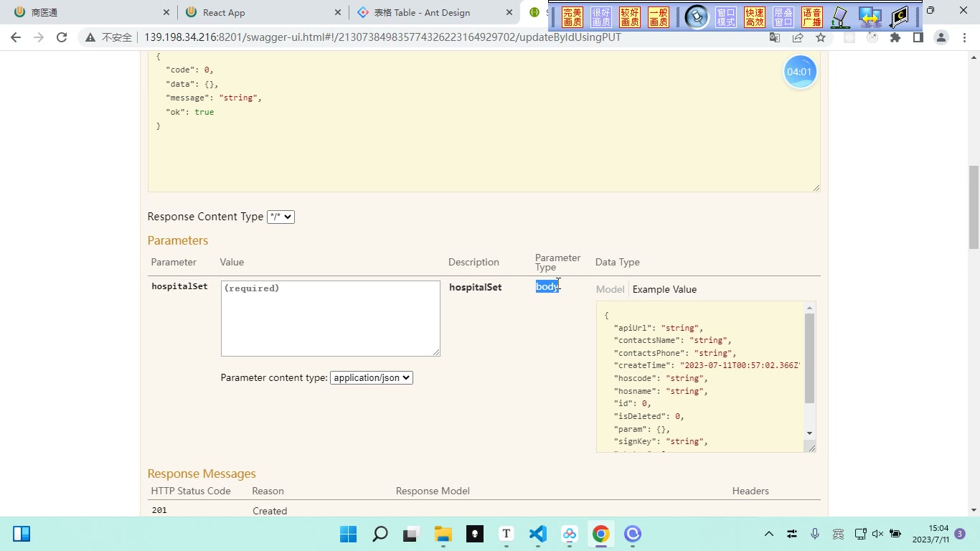980x551 pixels.
Task: Reload the page
Action: coord(62,37)
